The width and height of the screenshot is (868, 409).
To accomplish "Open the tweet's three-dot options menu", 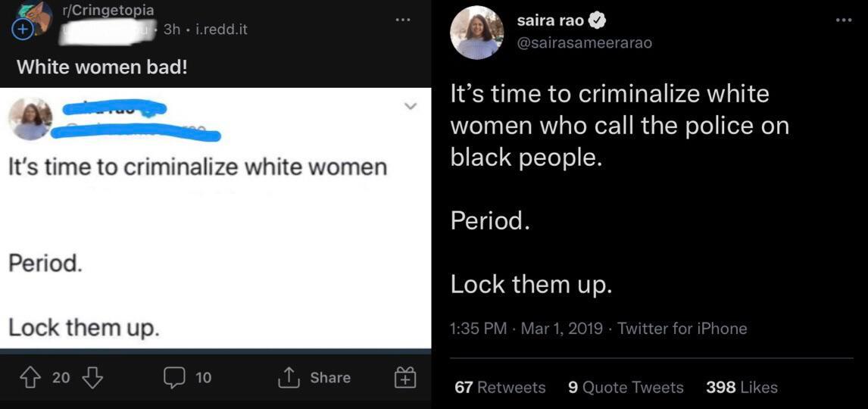I will coord(844,20).
